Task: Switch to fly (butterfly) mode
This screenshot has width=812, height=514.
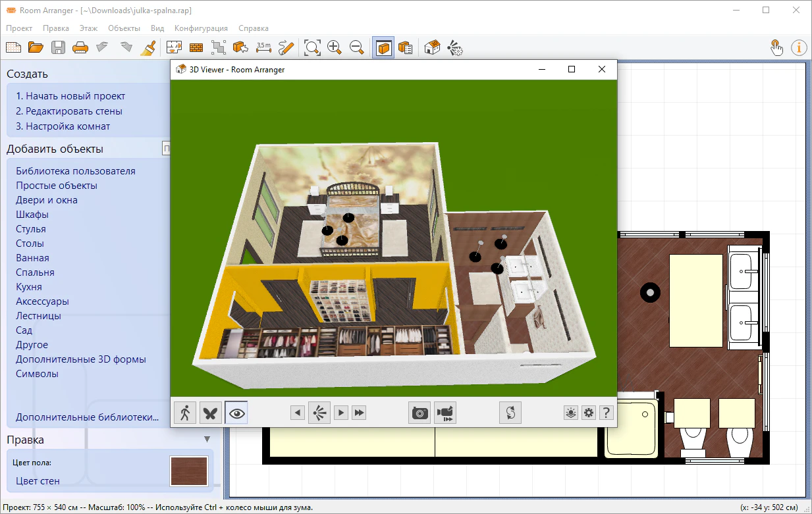Action: (x=211, y=413)
